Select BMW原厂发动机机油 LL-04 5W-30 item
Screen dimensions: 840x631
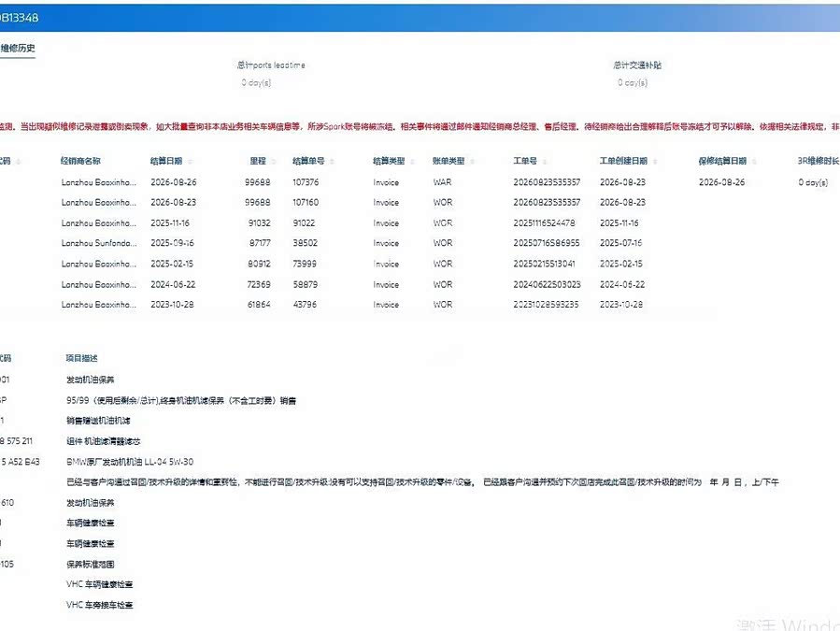pos(130,462)
